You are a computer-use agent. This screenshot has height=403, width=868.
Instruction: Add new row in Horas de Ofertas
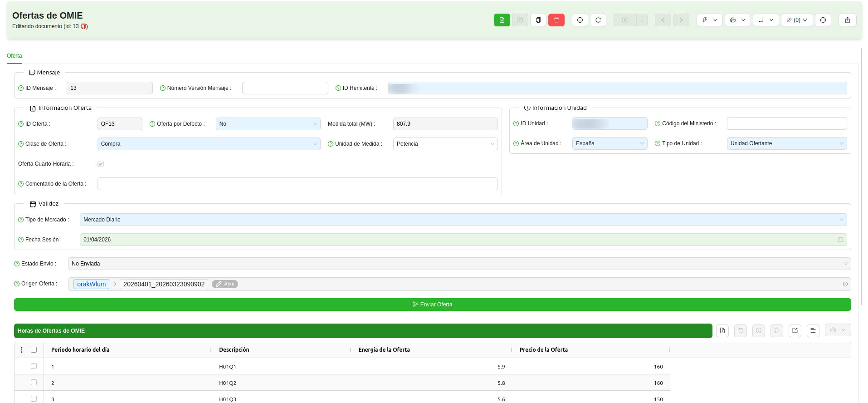[x=722, y=331]
